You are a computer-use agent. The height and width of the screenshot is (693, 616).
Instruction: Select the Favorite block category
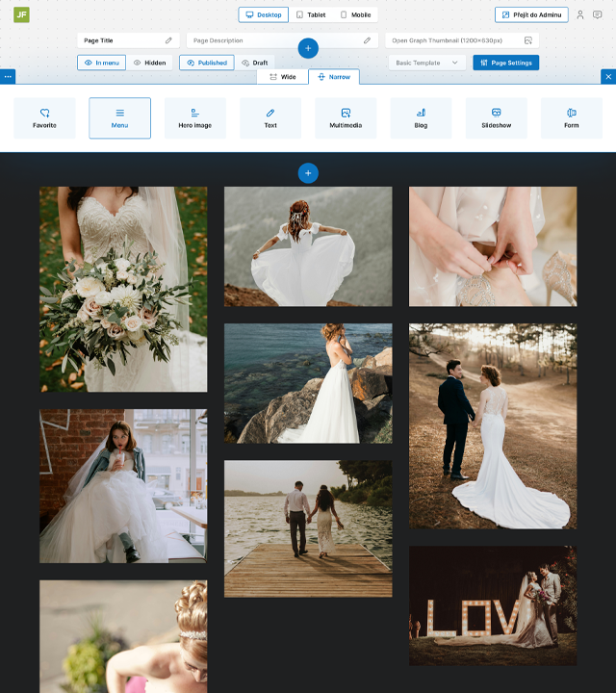(x=44, y=117)
